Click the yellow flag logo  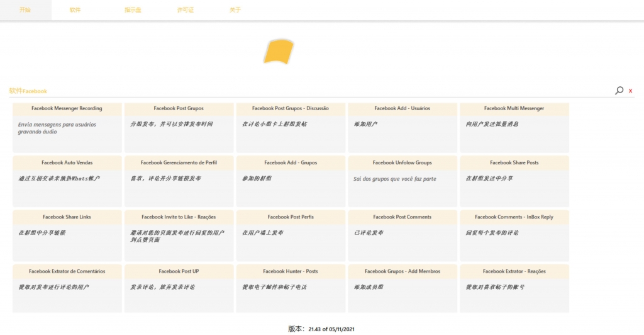click(279, 52)
